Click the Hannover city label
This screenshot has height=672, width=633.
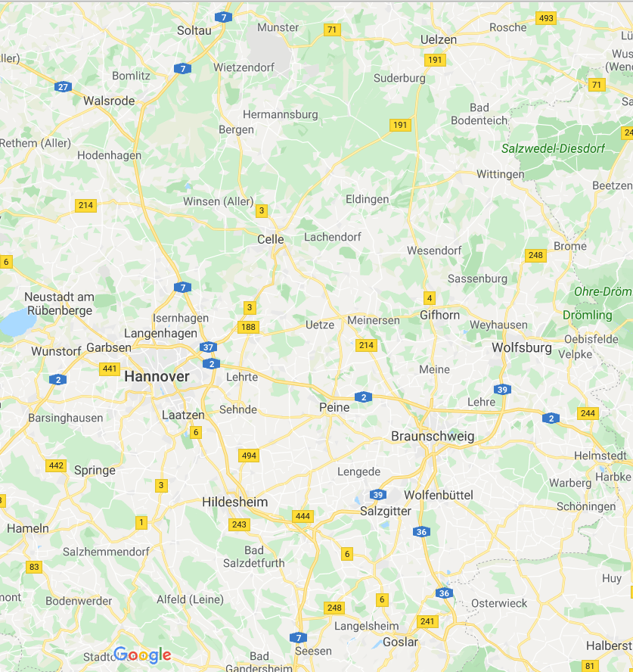(x=157, y=376)
